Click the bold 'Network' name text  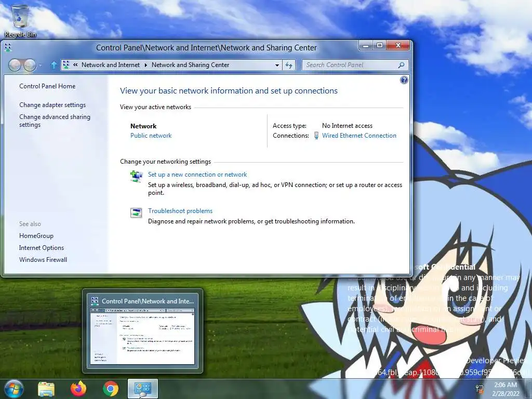[x=143, y=126]
